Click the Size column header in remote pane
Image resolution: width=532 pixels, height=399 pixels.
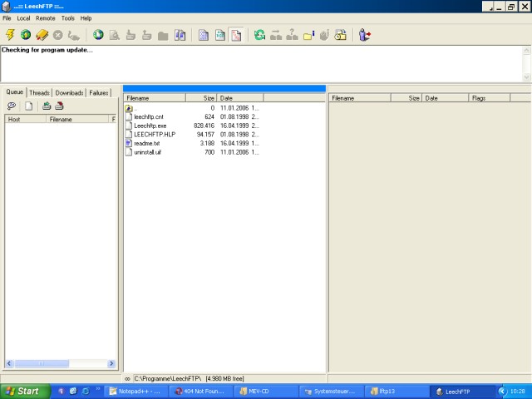point(406,98)
